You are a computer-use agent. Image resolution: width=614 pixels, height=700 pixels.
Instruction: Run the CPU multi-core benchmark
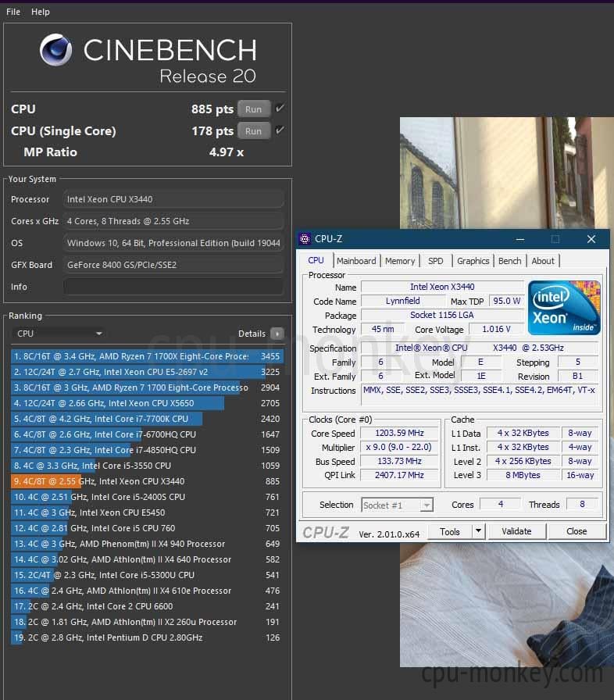(x=253, y=109)
